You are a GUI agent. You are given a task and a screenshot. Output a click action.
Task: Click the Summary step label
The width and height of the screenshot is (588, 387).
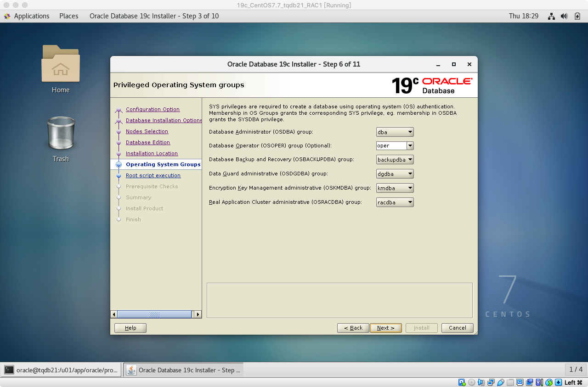point(138,197)
